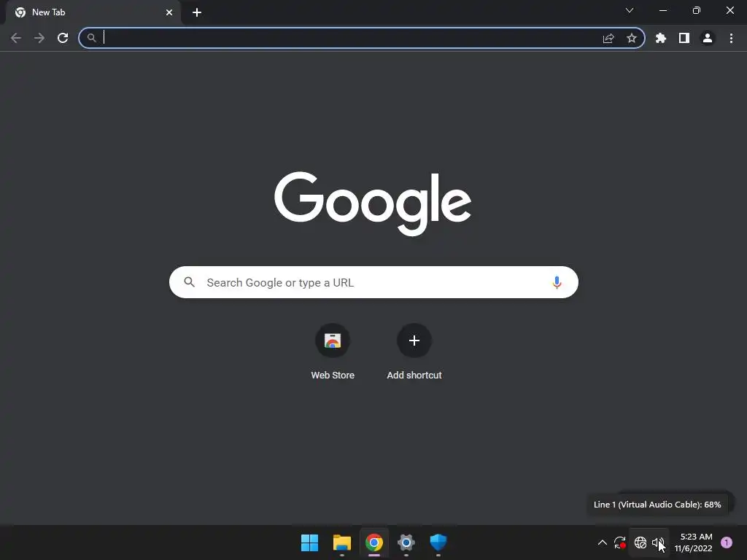The height and width of the screenshot is (560, 747).
Task: Toggle the side panel icon
Action: tap(684, 38)
